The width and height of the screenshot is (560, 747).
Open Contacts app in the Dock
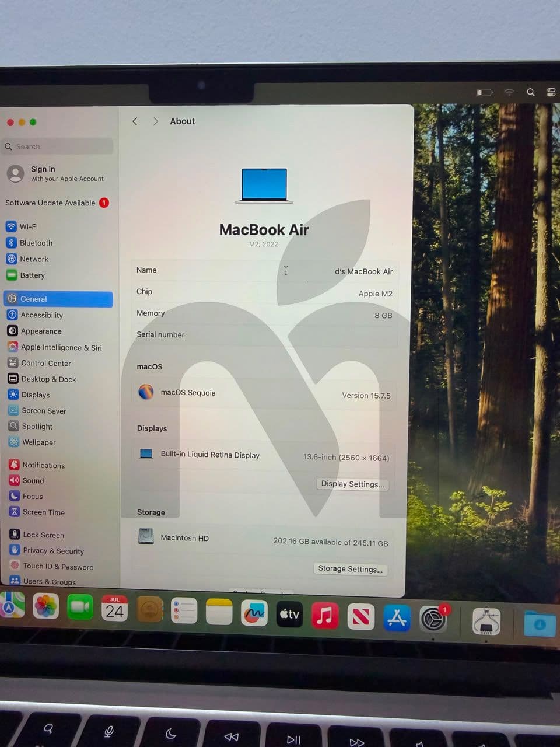149,610
